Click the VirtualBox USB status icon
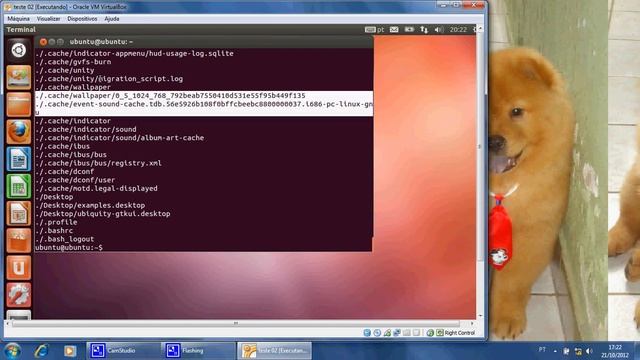The height and width of the screenshot is (360, 640). [387, 333]
